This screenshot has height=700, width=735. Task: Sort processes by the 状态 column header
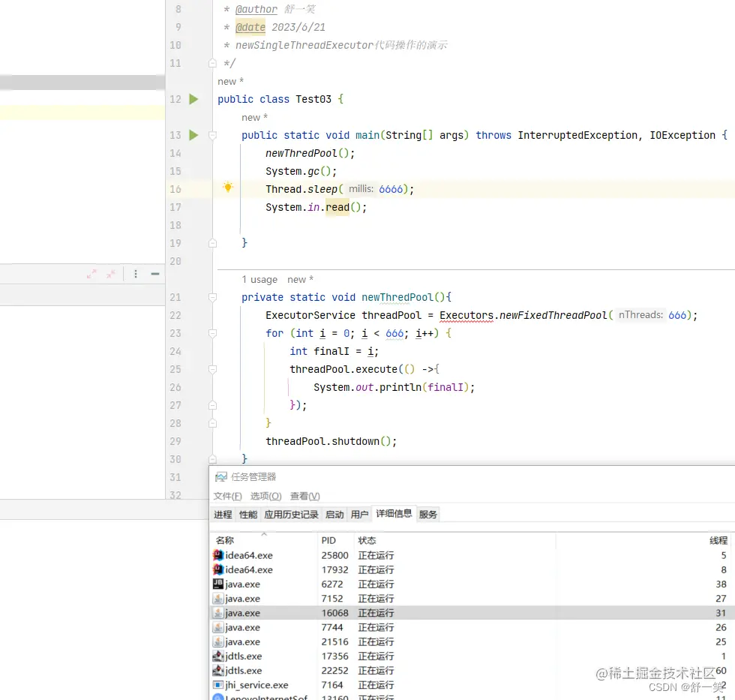pos(454,540)
